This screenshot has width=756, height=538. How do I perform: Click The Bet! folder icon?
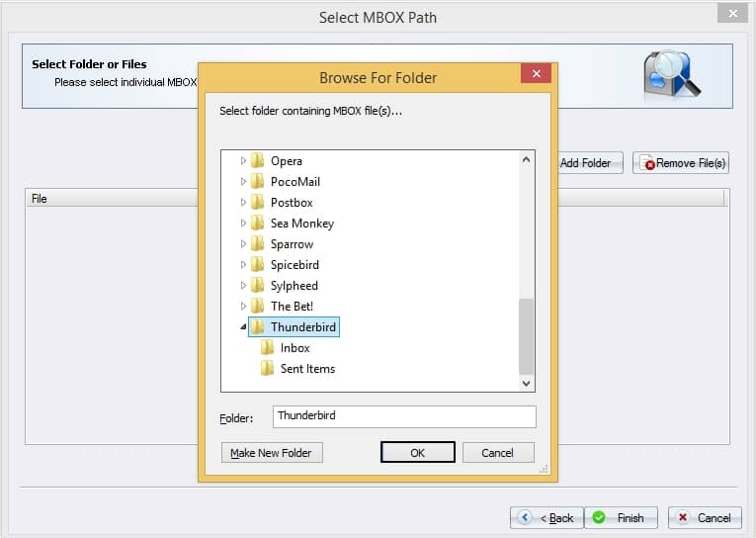tap(258, 306)
